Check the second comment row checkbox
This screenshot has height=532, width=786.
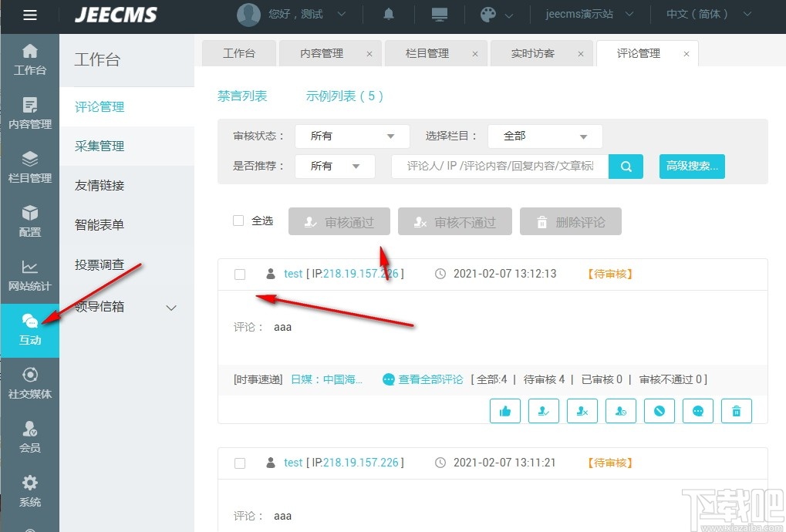(240, 463)
